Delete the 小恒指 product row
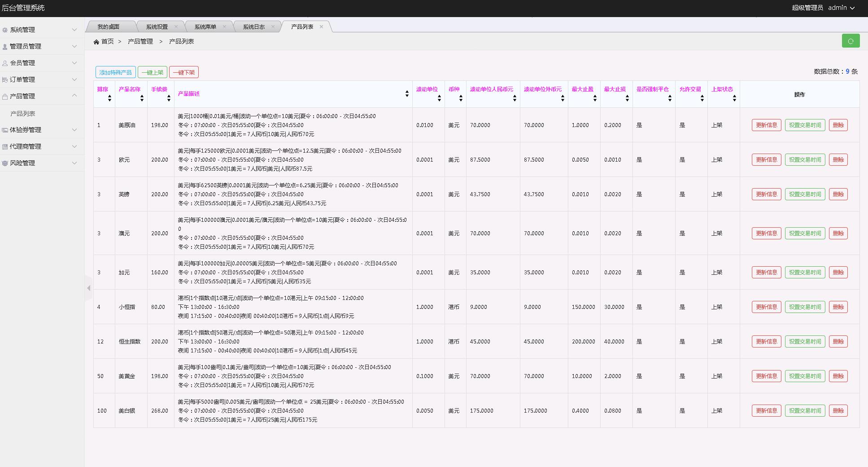Viewport: 868px width, 467px height. pos(838,307)
